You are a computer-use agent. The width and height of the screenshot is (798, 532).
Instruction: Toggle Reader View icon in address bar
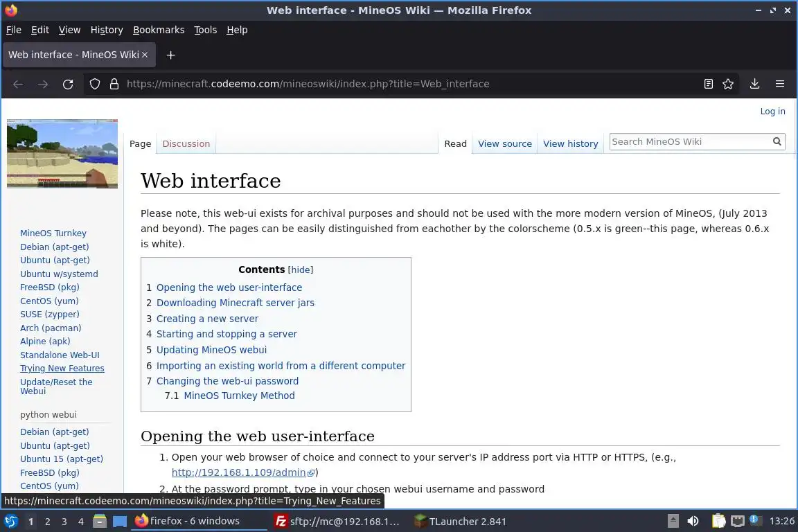(x=708, y=84)
